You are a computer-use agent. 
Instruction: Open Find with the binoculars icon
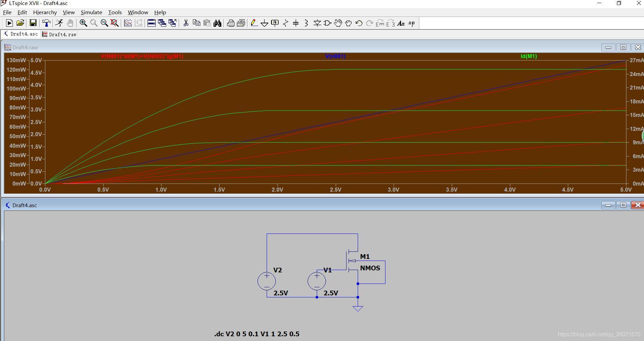click(x=217, y=23)
